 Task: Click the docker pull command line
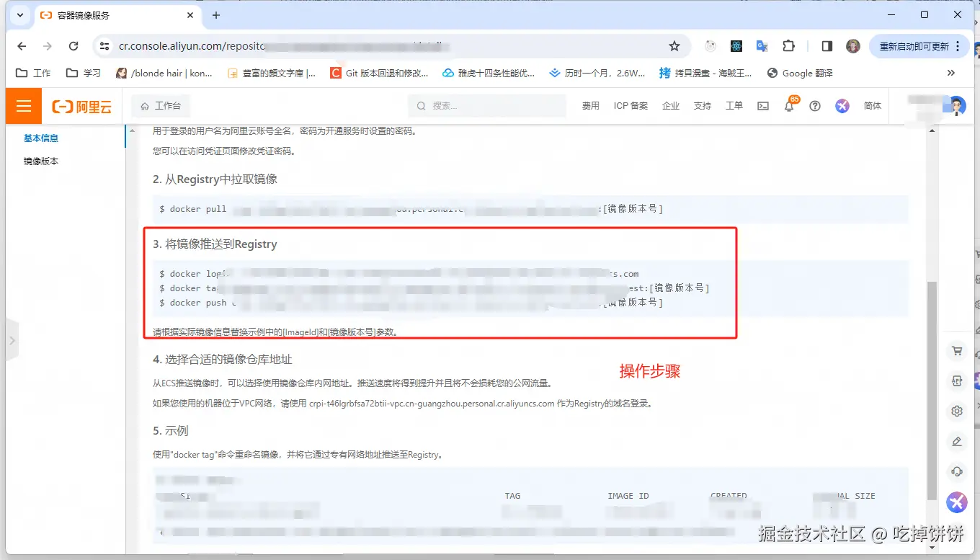coord(530,209)
